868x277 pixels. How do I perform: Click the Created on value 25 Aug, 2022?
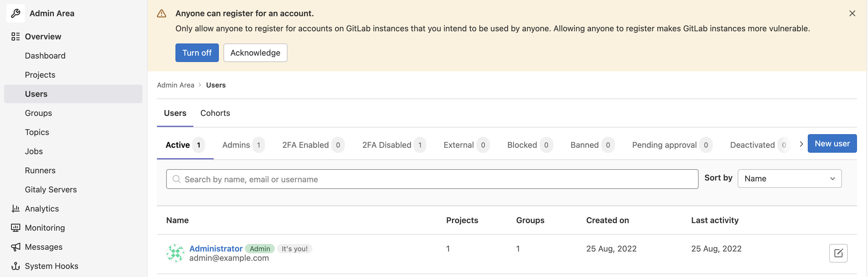(611, 249)
